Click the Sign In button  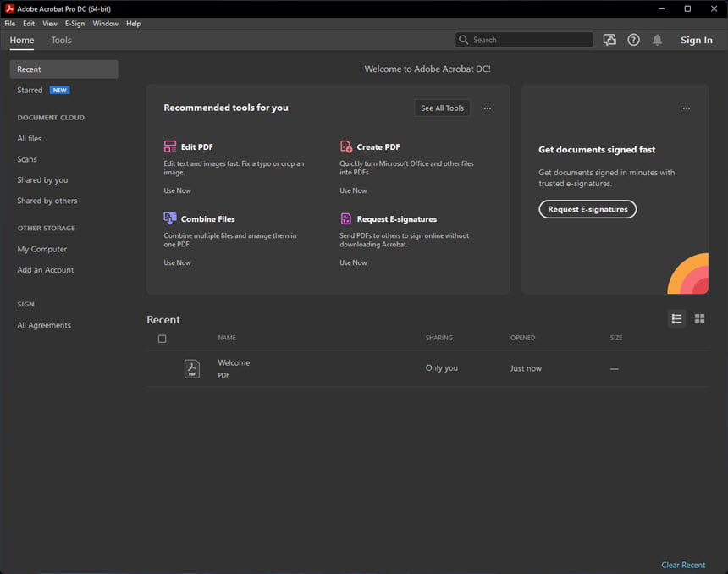696,40
